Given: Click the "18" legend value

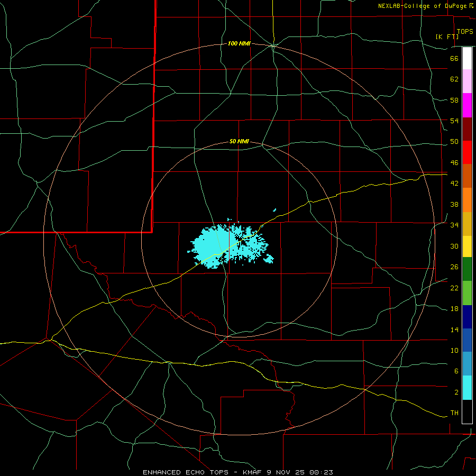Looking at the screenshot, I should click(x=454, y=309).
